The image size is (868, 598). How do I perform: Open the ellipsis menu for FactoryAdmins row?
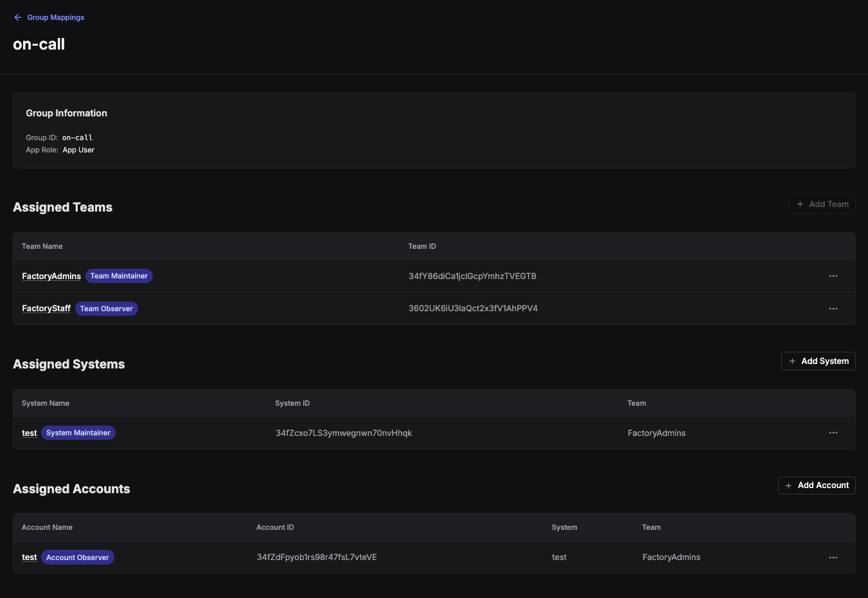[833, 276]
